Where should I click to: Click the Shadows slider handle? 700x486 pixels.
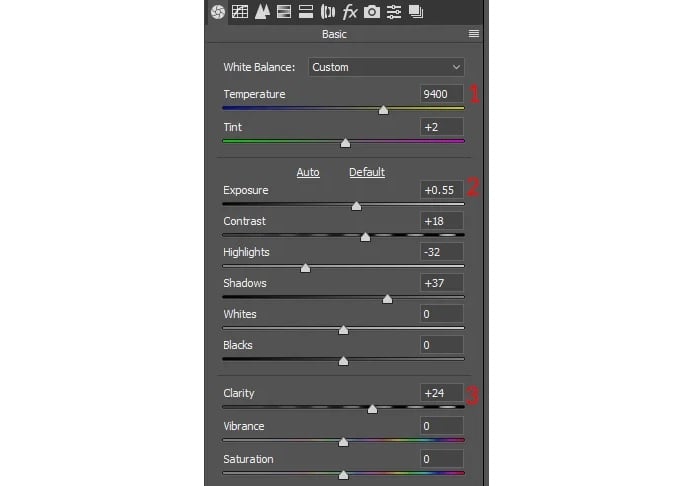(388, 299)
